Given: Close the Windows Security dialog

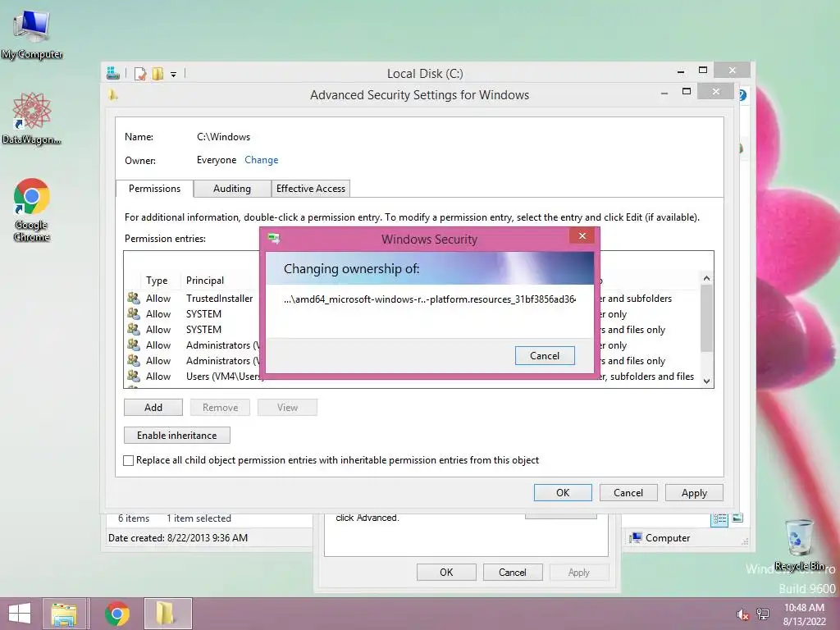Looking at the screenshot, I should point(582,235).
